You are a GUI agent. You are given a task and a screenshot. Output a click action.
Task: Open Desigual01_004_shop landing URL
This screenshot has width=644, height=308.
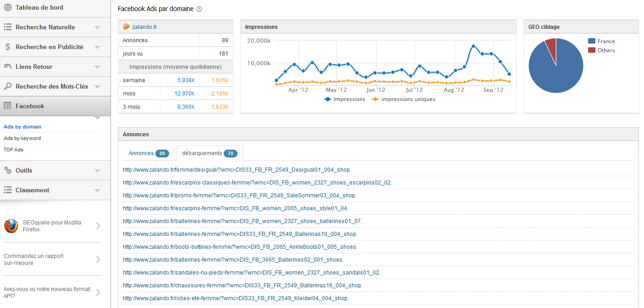pos(237,170)
